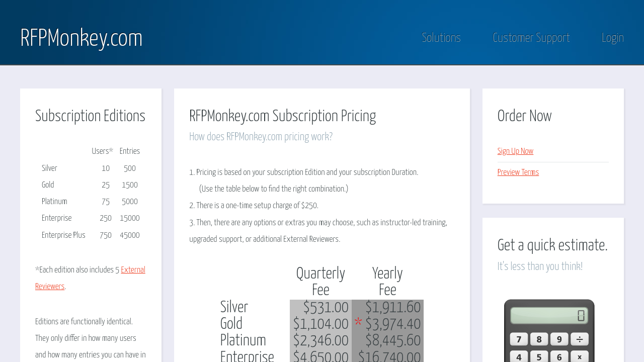Image resolution: width=644 pixels, height=362 pixels.
Task: Click the Sign Up Now link
Action: coord(515,151)
